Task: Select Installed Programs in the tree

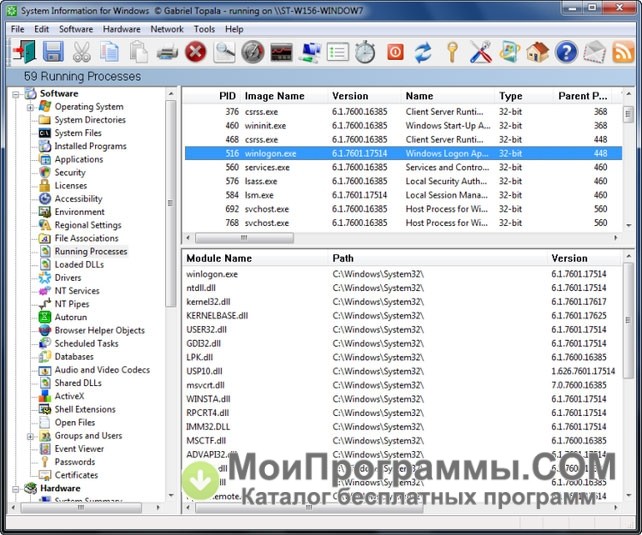Action: point(90,146)
